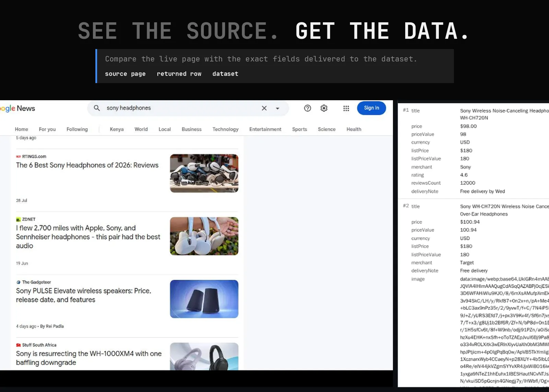Click the reviewsCount field label

click(x=426, y=183)
